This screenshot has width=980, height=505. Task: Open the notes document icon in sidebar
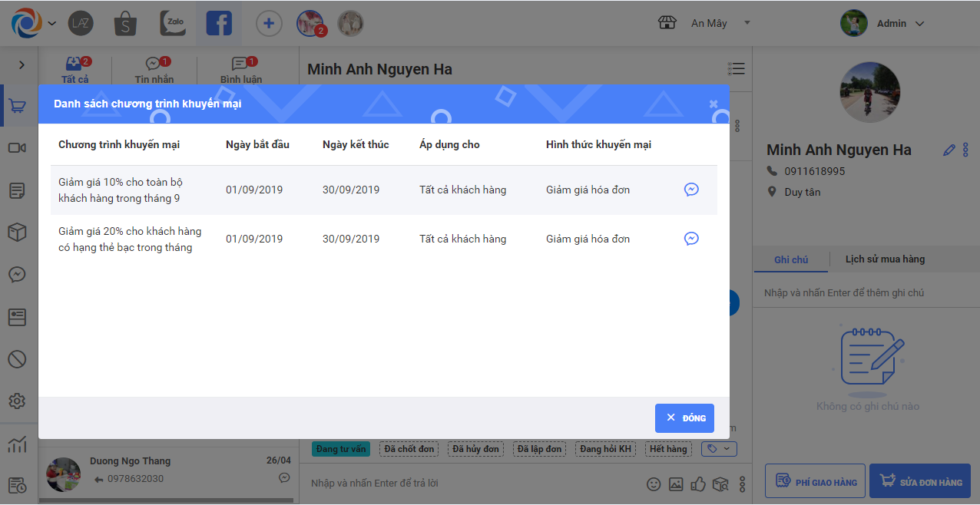(17, 190)
